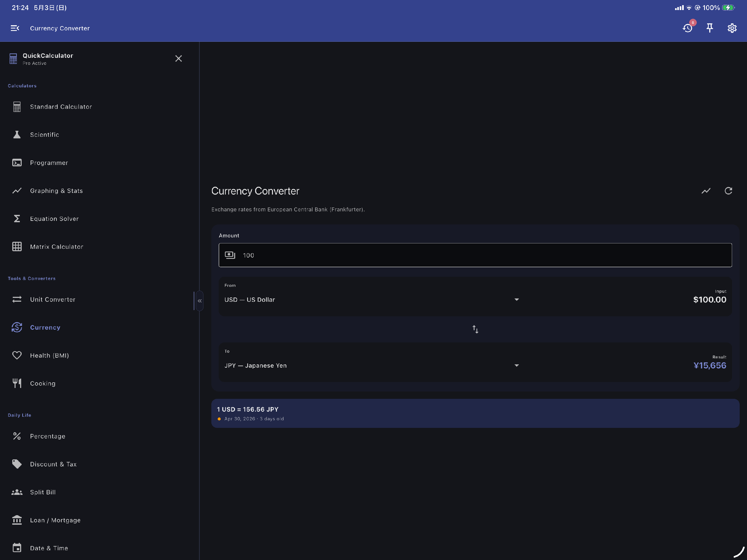This screenshot has width=747, height=560.
Task: Go to Cooking converter
Action: [x=98, y=383]
